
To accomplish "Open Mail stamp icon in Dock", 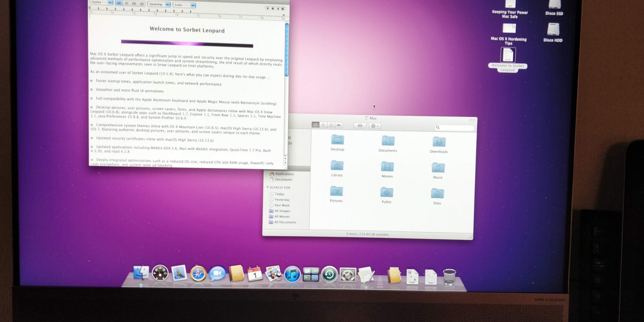I will click(x=179, y=273).
